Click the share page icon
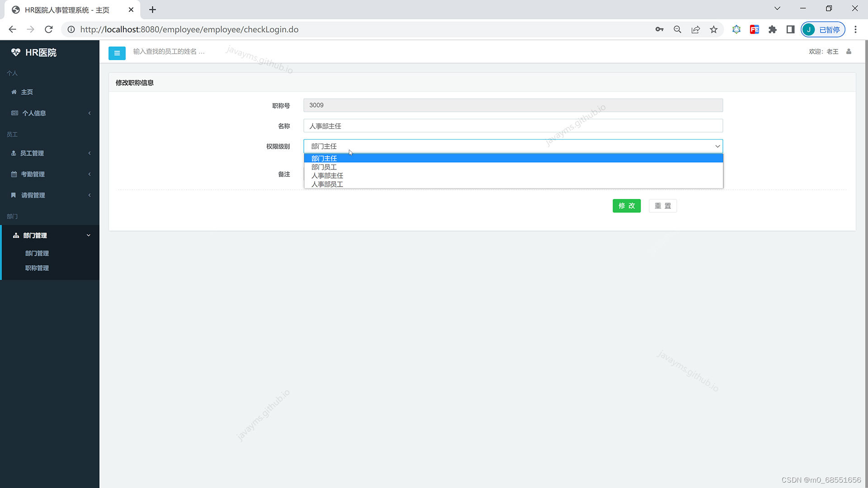The height and width of the screenshot is (488, 868). point(695,29)
